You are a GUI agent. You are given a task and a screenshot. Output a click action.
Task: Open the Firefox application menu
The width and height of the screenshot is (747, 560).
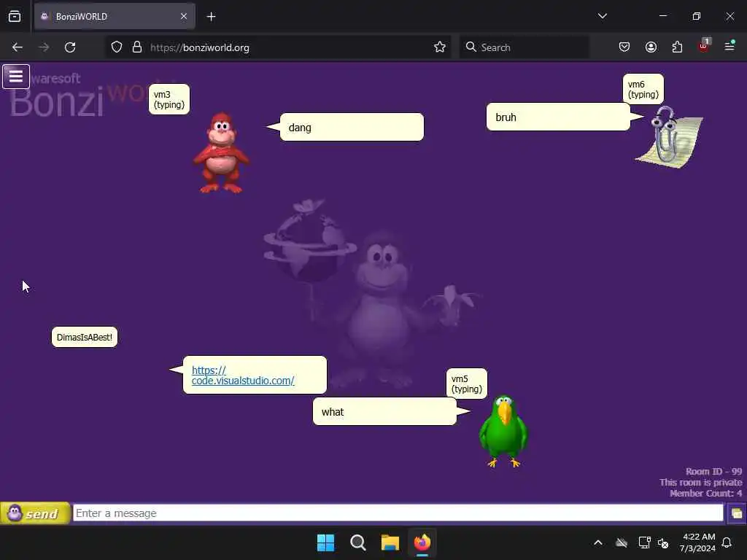pos(729,46)
